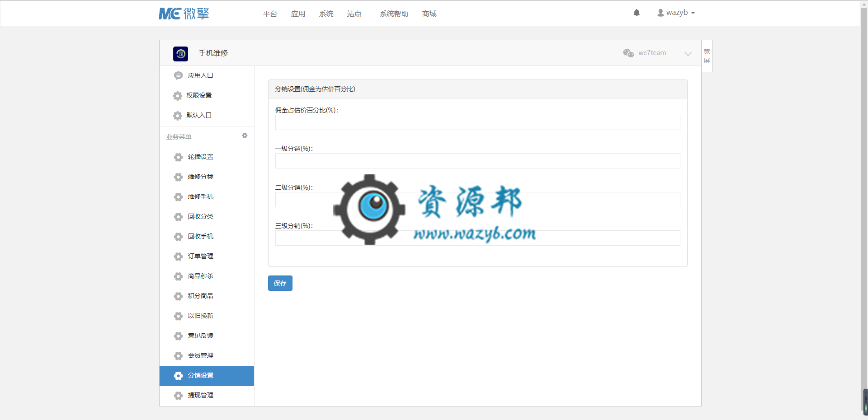This screenshot has width=868, height=420.
Task: Focus the 佣金占估价百分比(%) input field
Action: click(477, 122)
